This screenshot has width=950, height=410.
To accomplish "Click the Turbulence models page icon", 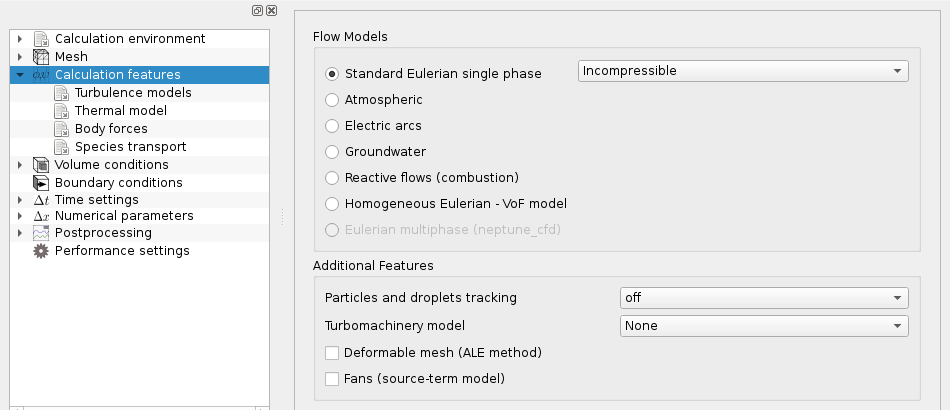I will click(x=61, y=93).
